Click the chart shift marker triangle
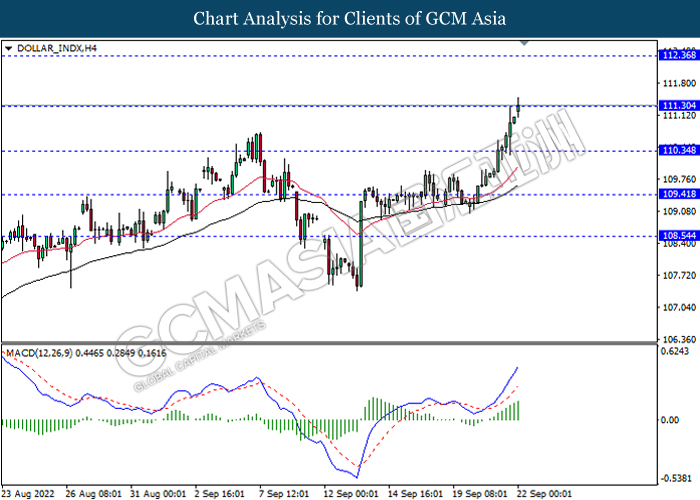The height and width of the screenshot is (500, 700). (525, 43)
